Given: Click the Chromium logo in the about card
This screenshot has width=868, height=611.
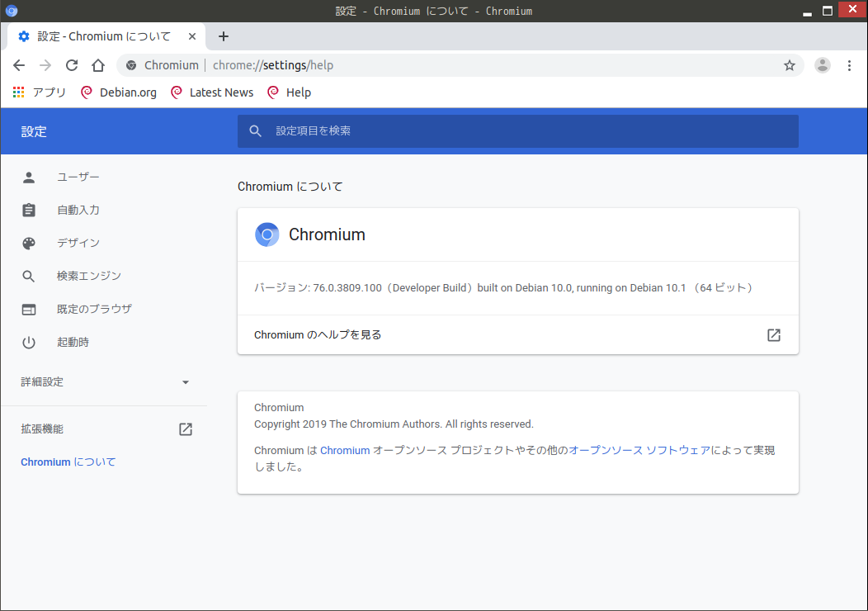Looking at the screenshot, I should coord(267,234).
